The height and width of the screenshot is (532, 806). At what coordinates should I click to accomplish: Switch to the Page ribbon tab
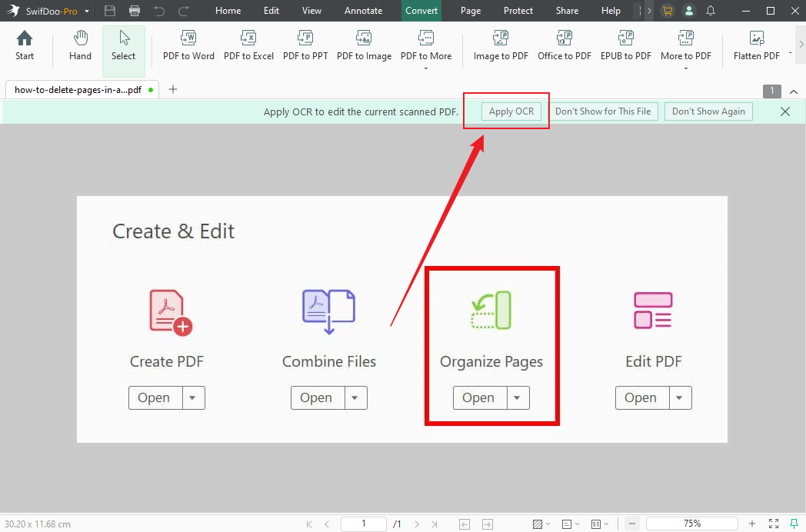[x=470, y=11]
